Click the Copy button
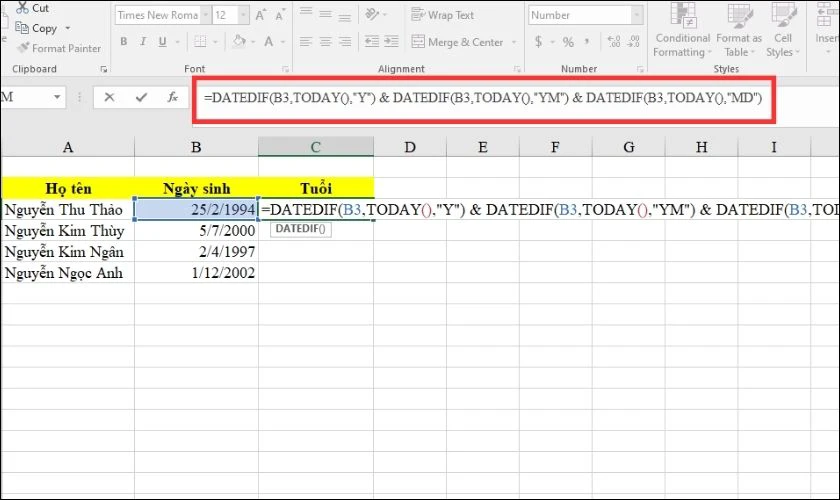Viewport: 840px width, 500px height. tap(36, 28)
